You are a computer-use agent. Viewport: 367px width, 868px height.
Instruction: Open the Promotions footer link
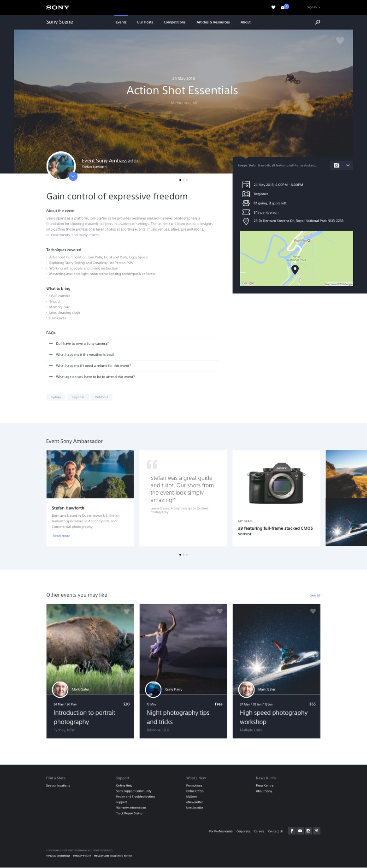coord(194,786)
